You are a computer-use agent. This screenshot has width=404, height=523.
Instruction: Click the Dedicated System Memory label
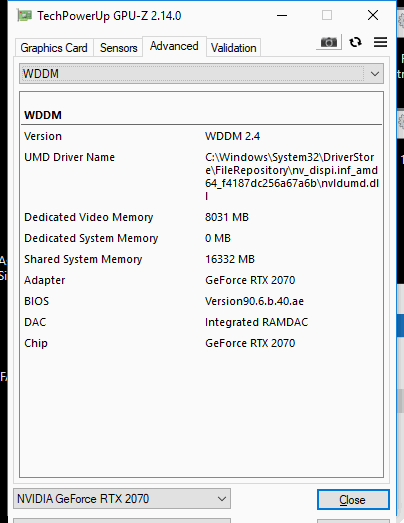tap(91, 238)
